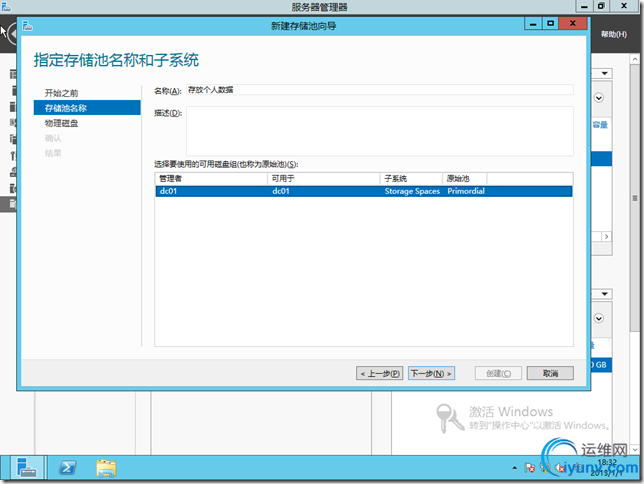Minimize the new storage pool wizard
This screenshot has height=484, width=644.
click(x=533, y=24)
